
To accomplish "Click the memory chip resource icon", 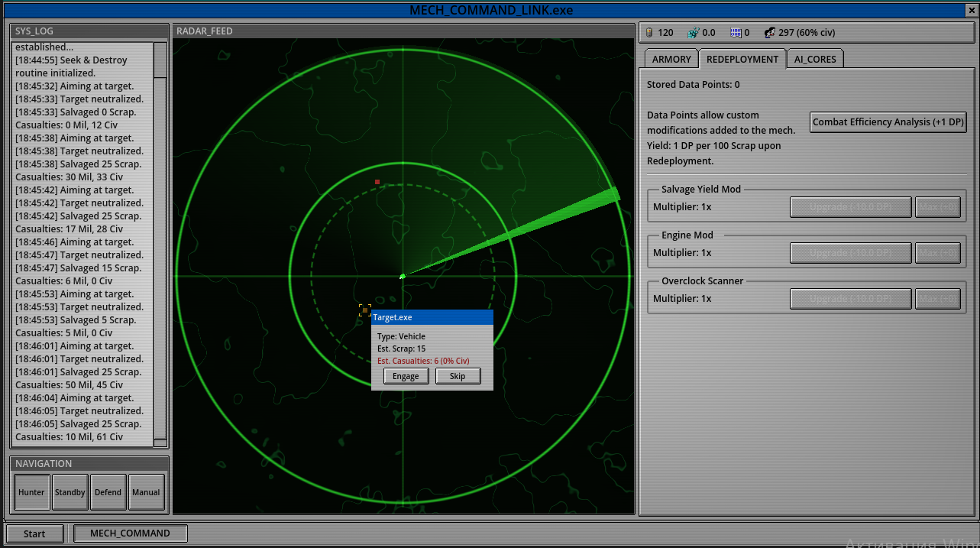I will click(x=736, y=33).
